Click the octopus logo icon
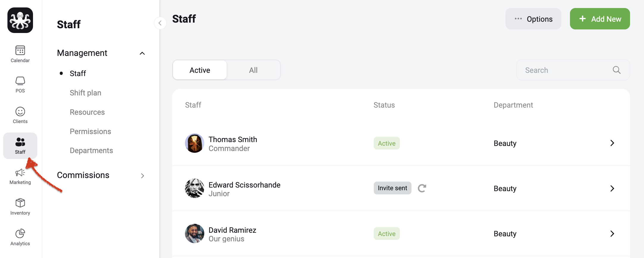The width and height of the screenshot is (644, 258). click(x=20, y=20)
